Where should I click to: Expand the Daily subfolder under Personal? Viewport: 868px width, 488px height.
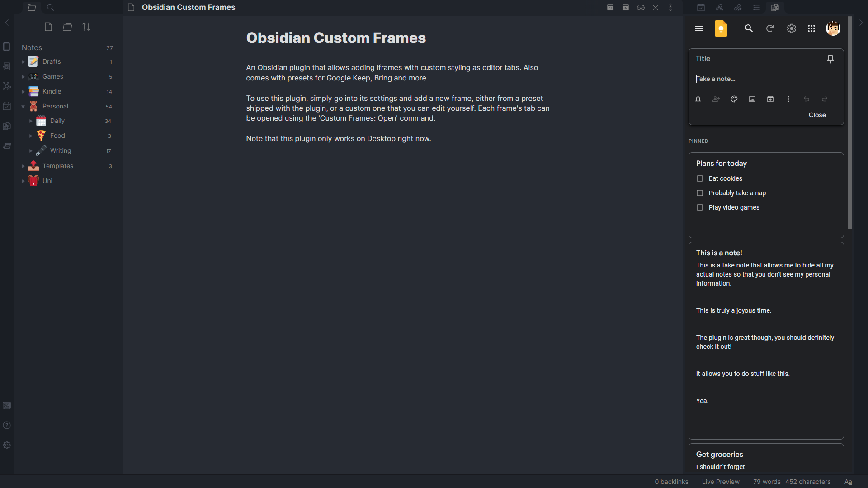pyautogui.click(x=30, y=120)
